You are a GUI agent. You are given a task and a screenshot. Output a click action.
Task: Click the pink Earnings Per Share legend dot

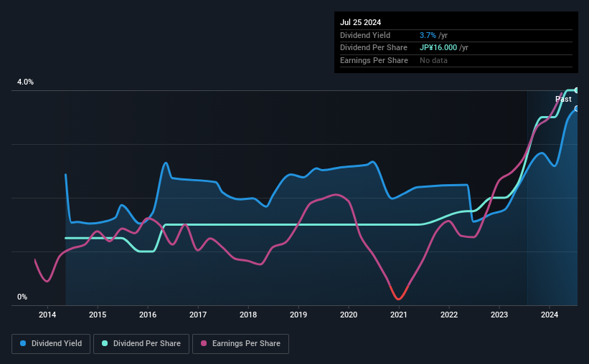[x=204, y=343]
